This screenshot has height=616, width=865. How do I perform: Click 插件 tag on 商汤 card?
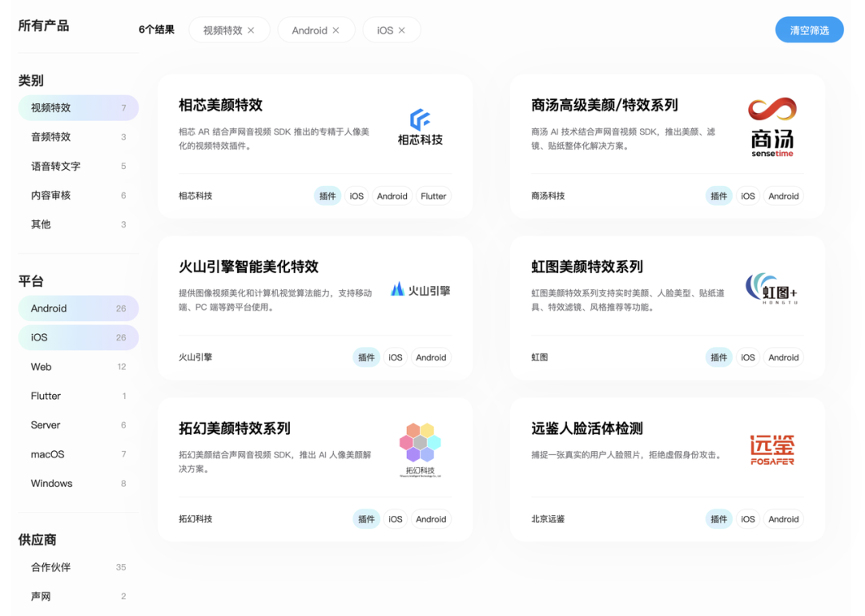pyautogui.click(x=718, y=196)
